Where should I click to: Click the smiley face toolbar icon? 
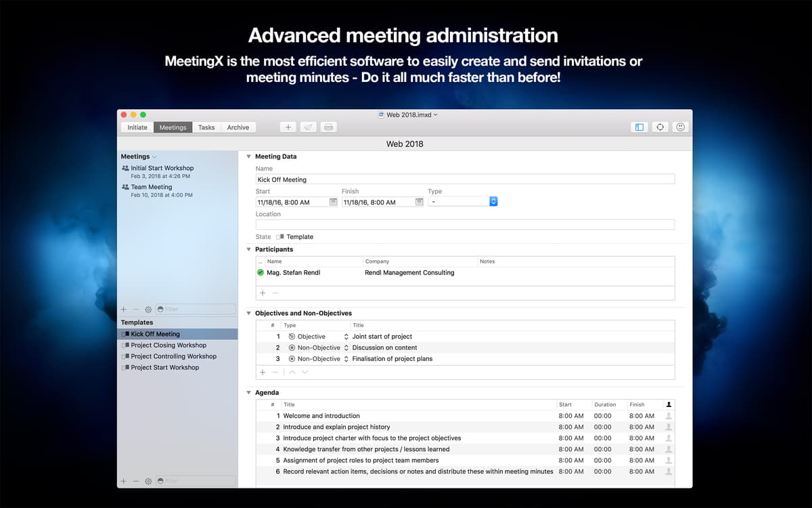(x=681, y=127)
